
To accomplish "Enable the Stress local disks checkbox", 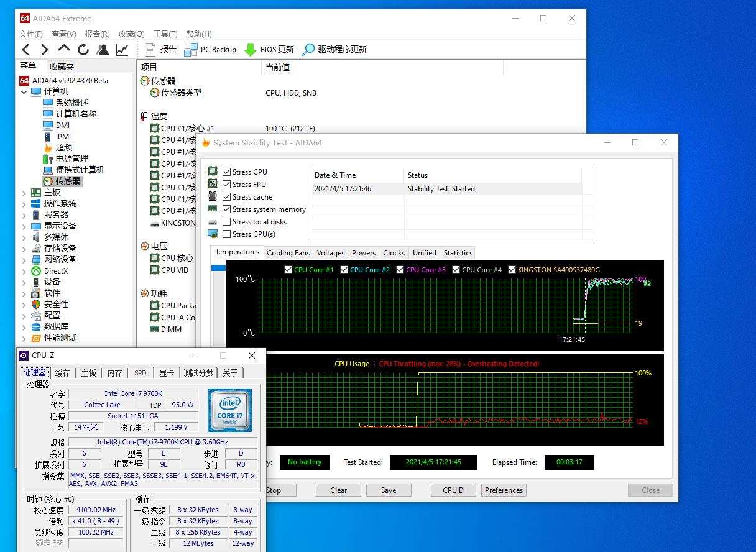I will (x=226, y=222).
